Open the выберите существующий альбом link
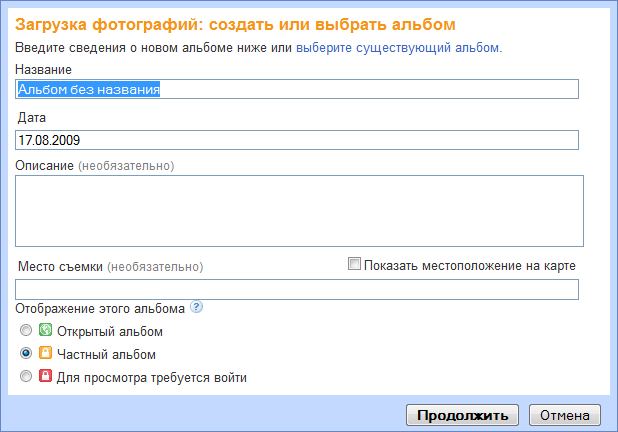The height and width of the screenshot is (432, 618). coord(398,48)
